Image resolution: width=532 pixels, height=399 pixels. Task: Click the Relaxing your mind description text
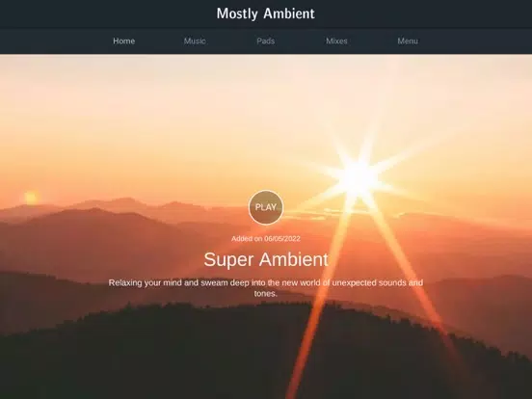[x=266, y=288]
